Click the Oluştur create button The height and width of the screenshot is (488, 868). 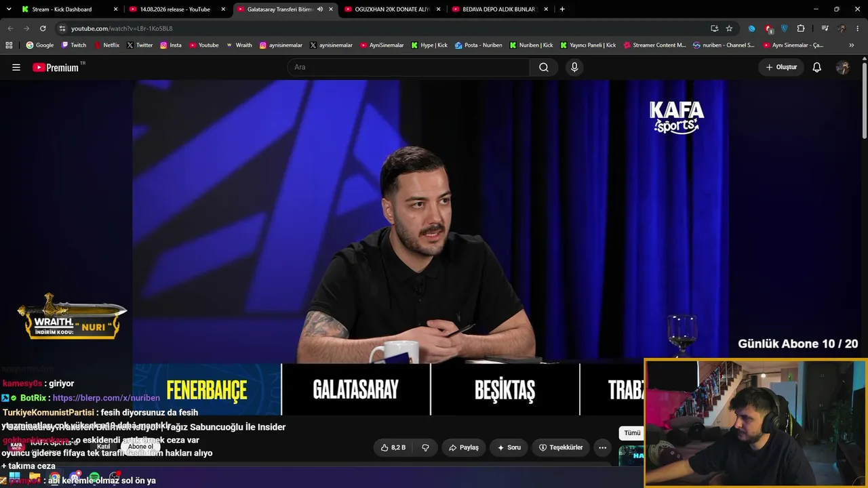(781, 67)
